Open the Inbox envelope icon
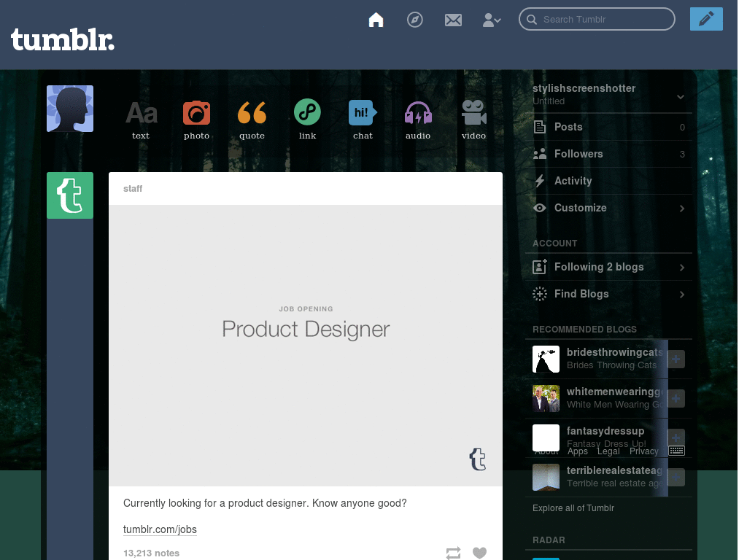747x560 pixels. point(453,20)
